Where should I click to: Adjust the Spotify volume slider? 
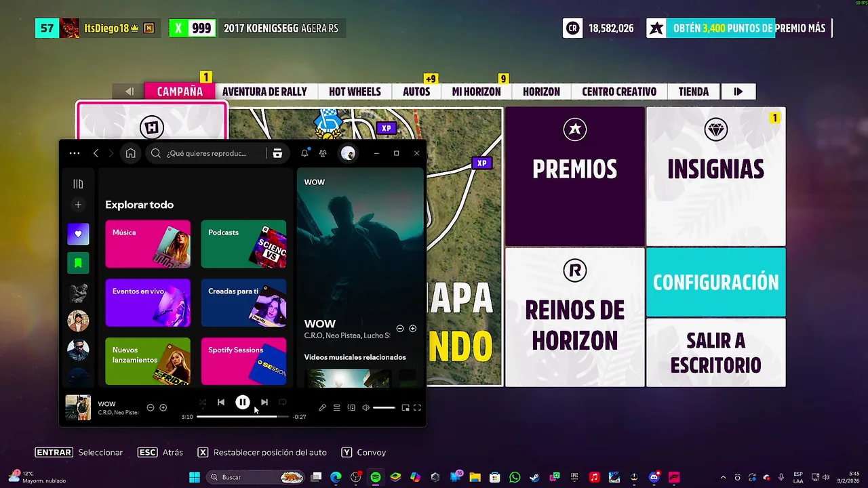pos(384,407)
